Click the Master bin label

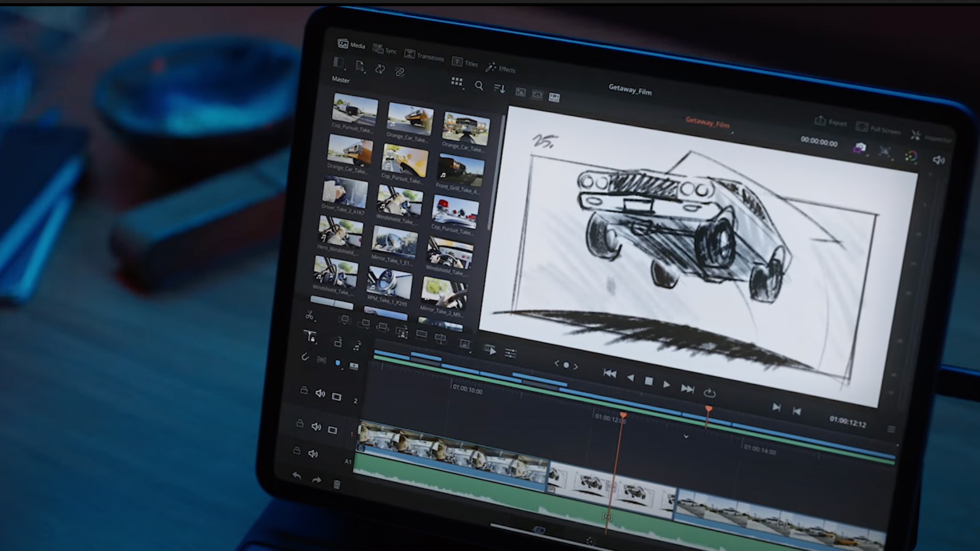(341, 80)
